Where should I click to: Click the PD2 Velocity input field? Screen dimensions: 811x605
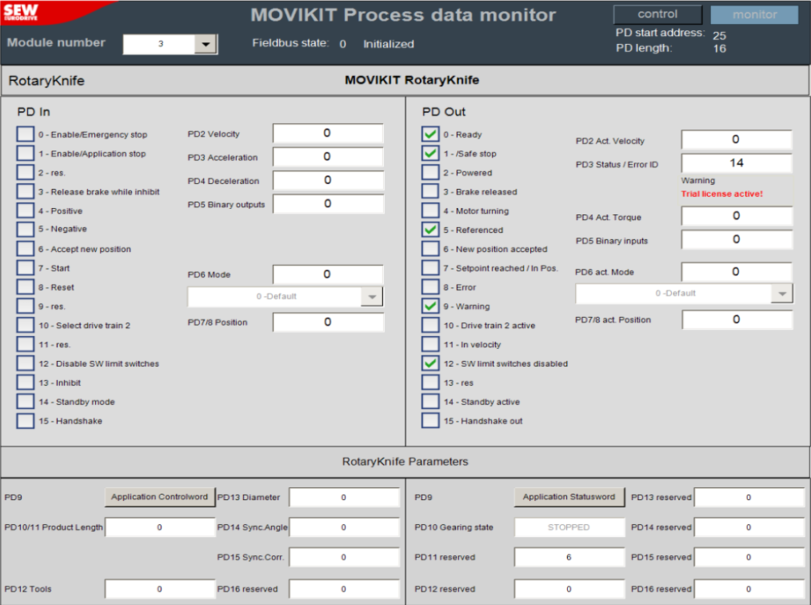(x=327, y=134)
